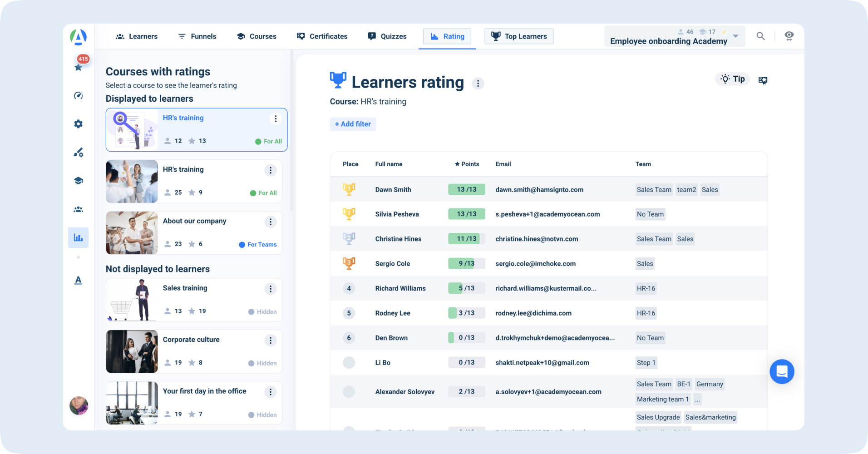Viewport: 868px width, 454px height.
Task: Click the Sales Upgrade team tag
Action: point(658,417)
